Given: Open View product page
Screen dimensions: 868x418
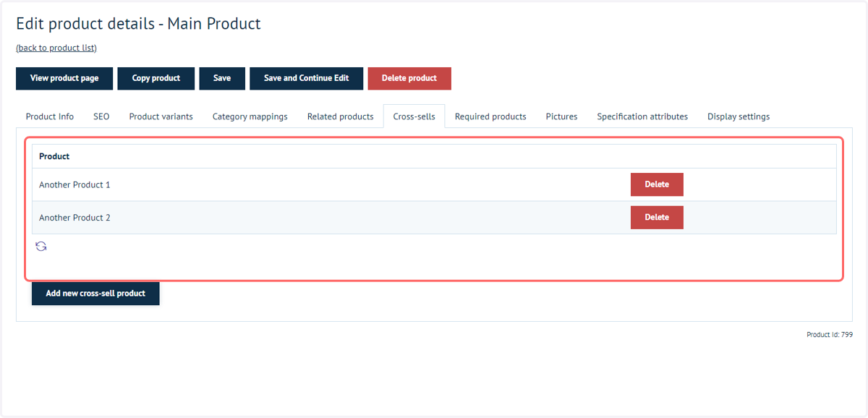Looking at the screenshot, I should (64, 78).
